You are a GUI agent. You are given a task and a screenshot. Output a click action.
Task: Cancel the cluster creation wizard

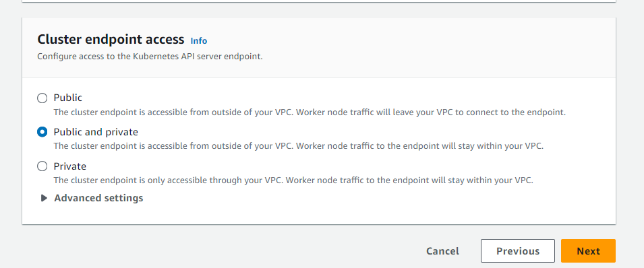[x=442, y=251]
